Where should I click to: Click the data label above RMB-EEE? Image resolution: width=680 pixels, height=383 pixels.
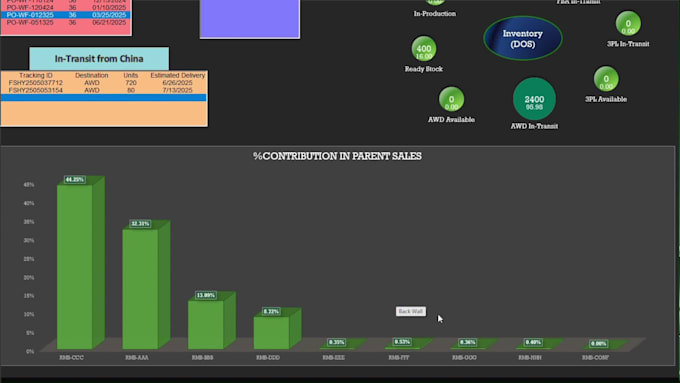pos(336,342)
